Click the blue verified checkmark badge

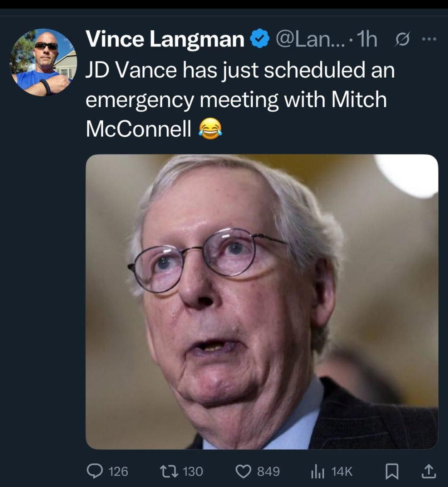point(260,40)
